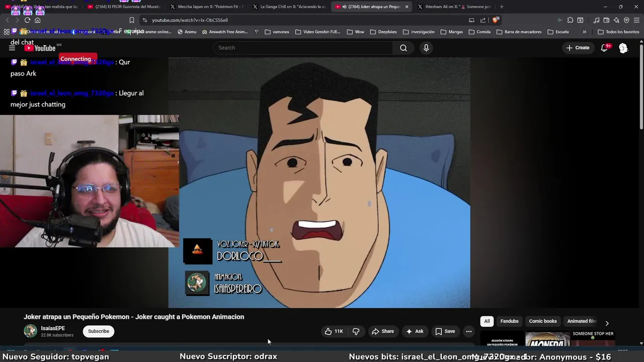The height and width of the screenshot is (362, 644).
Task: Click the share page icon in address bar
Action: tap(483, 20)
